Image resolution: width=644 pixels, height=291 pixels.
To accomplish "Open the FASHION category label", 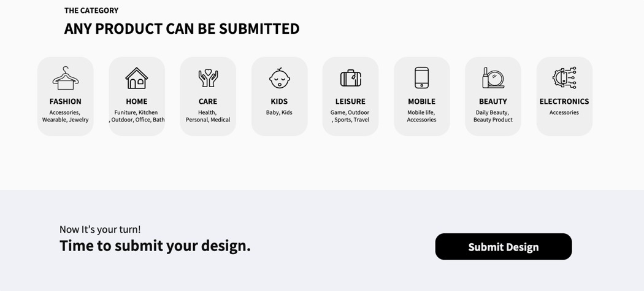I will [x=66, y=101].
